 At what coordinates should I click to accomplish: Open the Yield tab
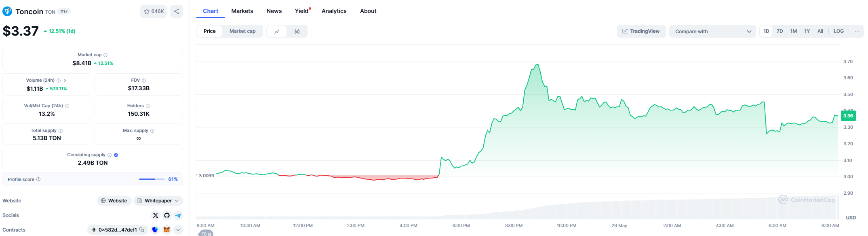[x=302, y=11]
